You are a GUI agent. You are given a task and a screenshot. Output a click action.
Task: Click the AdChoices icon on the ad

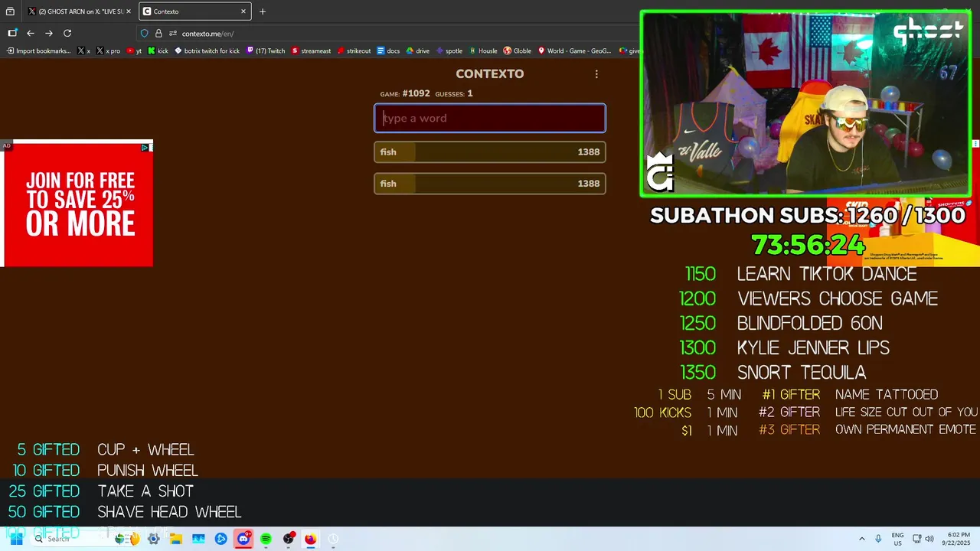click(145, 148)
